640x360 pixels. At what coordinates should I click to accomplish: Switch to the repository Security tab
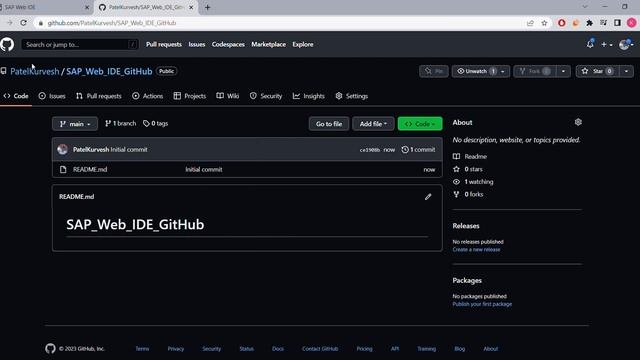(266, 96)
